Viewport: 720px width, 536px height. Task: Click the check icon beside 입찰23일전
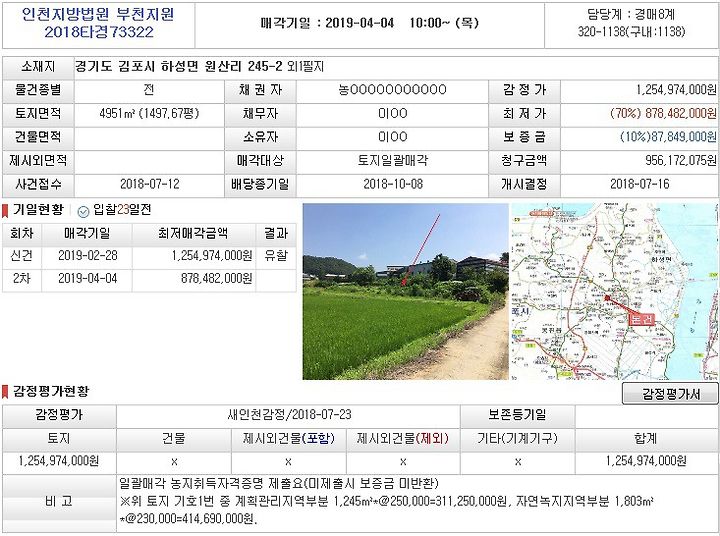83,211
